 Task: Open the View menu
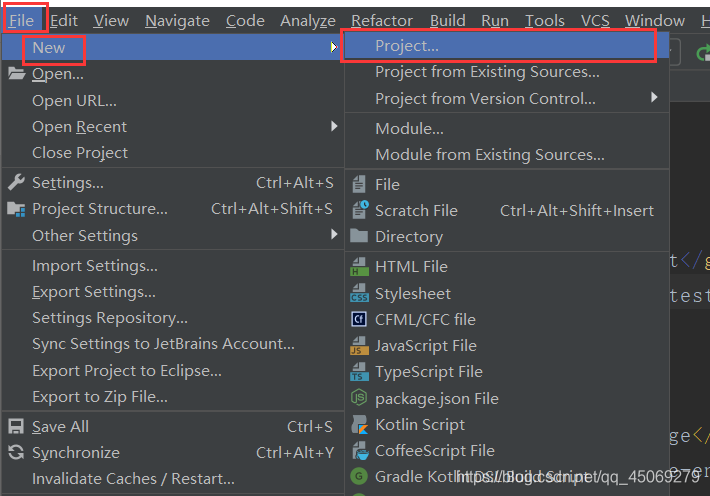coord(111,20)
